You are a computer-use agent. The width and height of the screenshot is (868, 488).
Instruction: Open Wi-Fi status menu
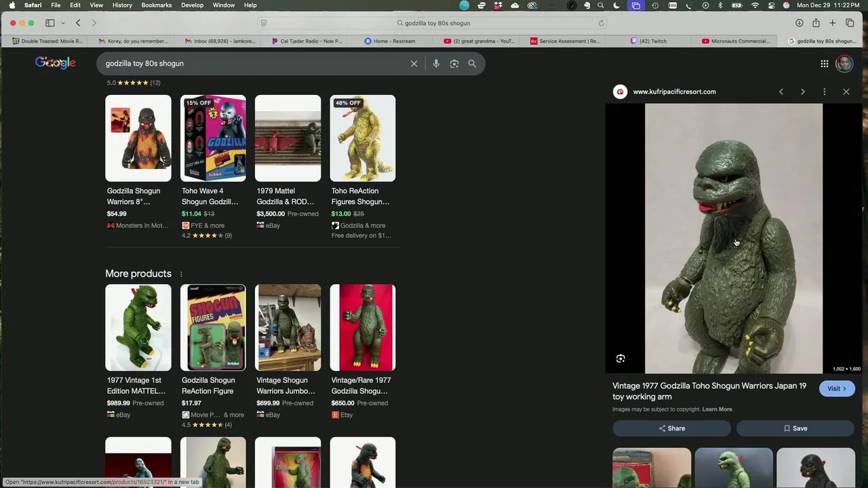click(755, 5)
